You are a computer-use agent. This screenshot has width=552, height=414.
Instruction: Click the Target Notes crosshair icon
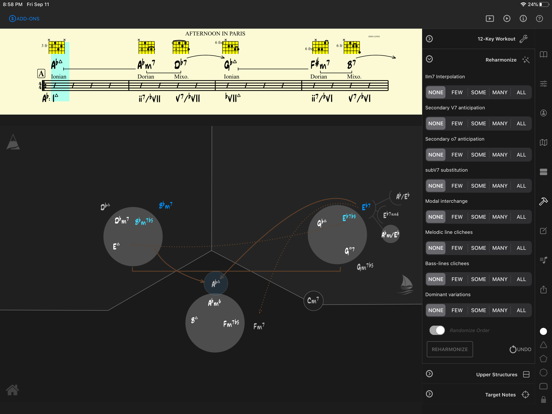pos(525,395)
